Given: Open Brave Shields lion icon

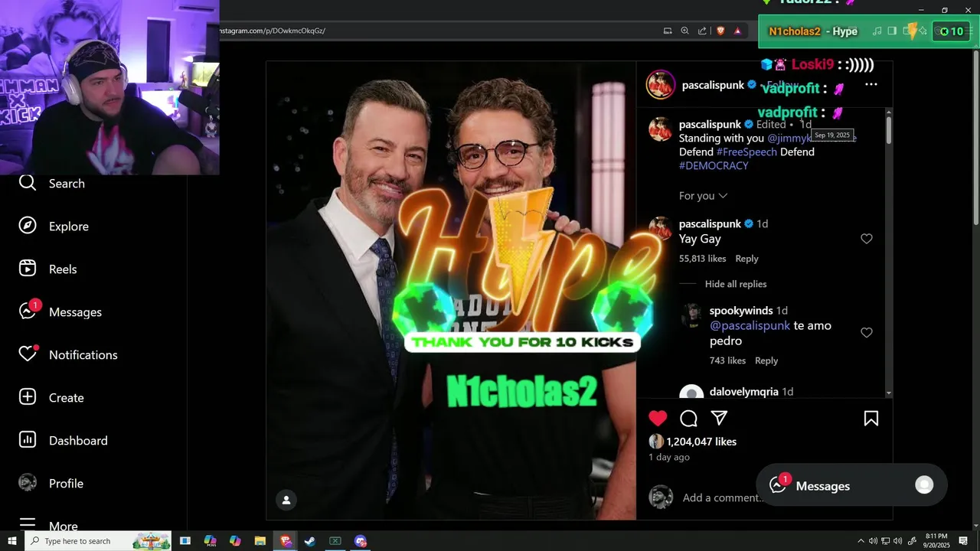Looking at the screenshot, I should pyautogui.click(x=720, y=31).
